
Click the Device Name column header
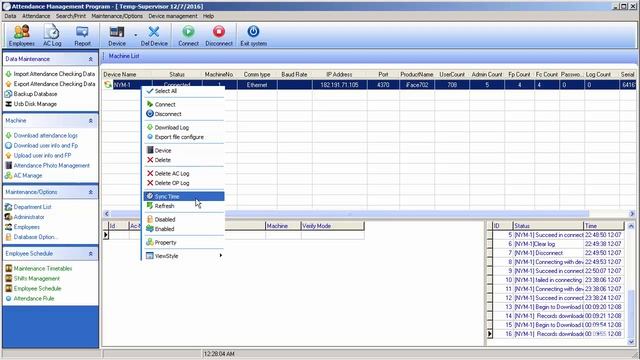pyautogui.click(x=127, y=74)
